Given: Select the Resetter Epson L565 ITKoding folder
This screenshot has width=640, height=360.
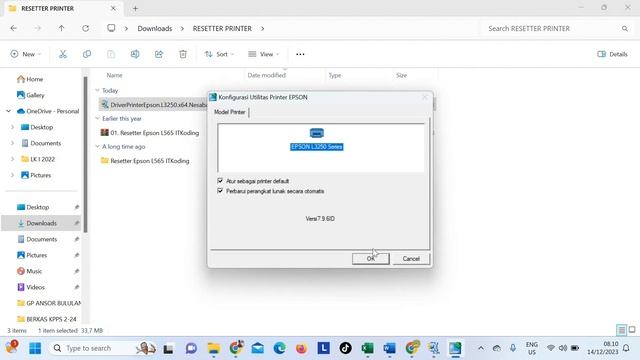Looking at the screenshot, I should [149, 161].
